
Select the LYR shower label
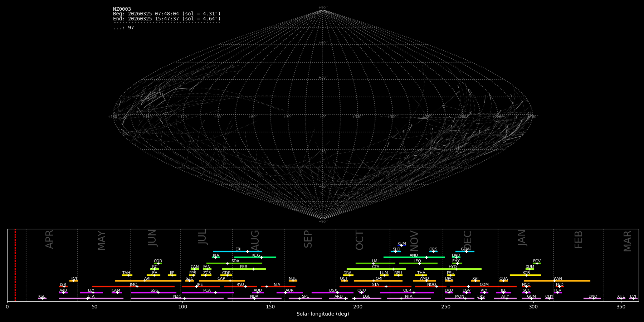63,285
